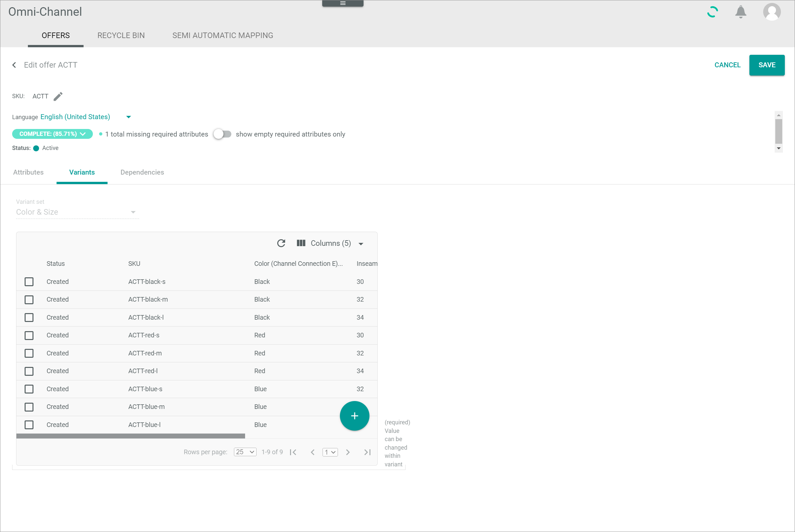
Task: Click the ACTT-red-m SKU cell
Action: (x=145, y=353)
